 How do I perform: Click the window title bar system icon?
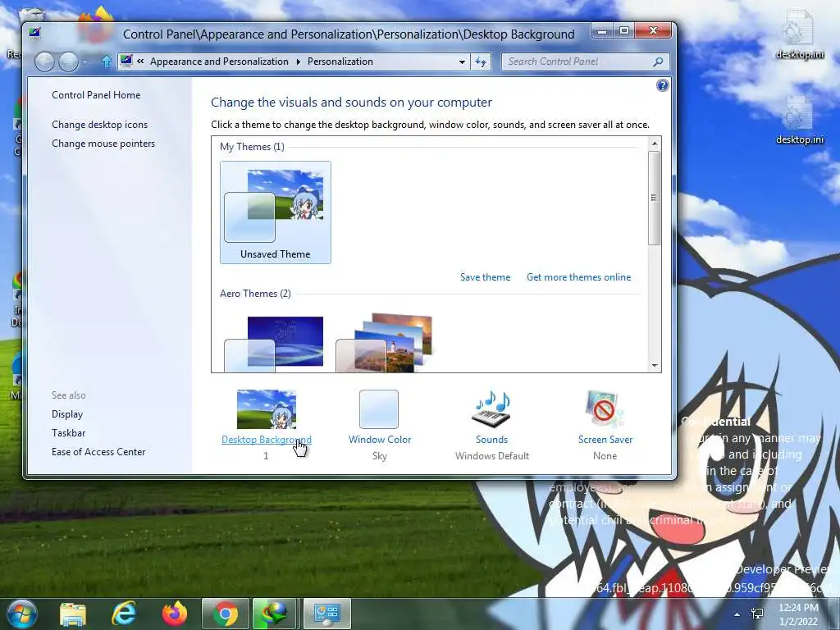(34, 33)
